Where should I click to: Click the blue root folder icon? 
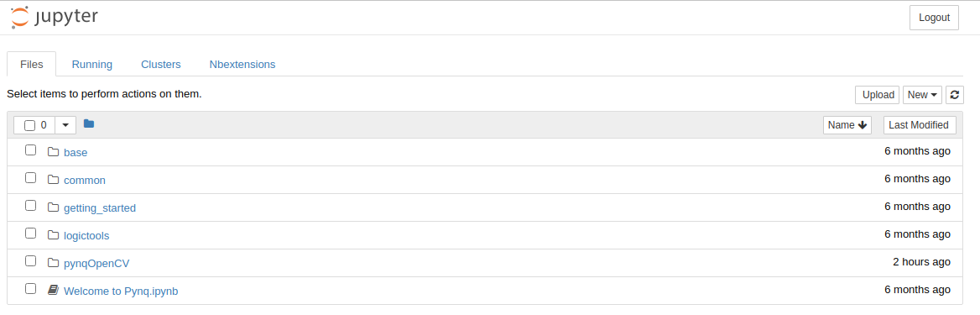tap(89, 124)
